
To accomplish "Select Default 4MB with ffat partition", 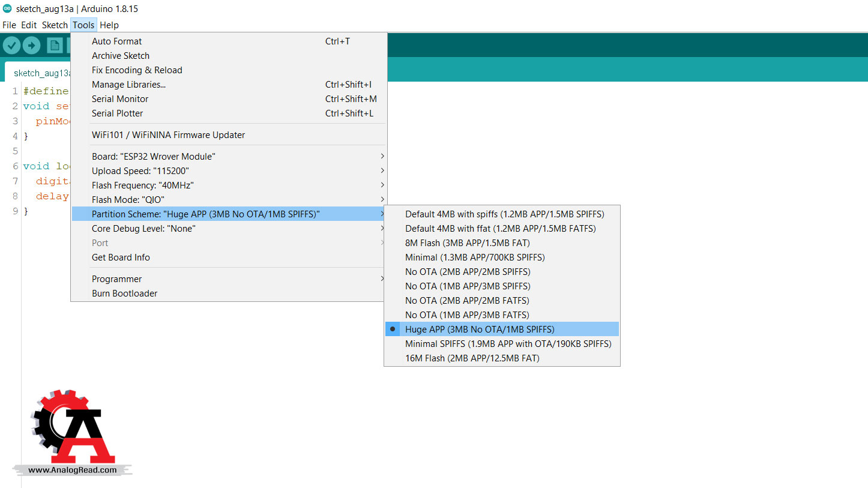I will point(502,229).
